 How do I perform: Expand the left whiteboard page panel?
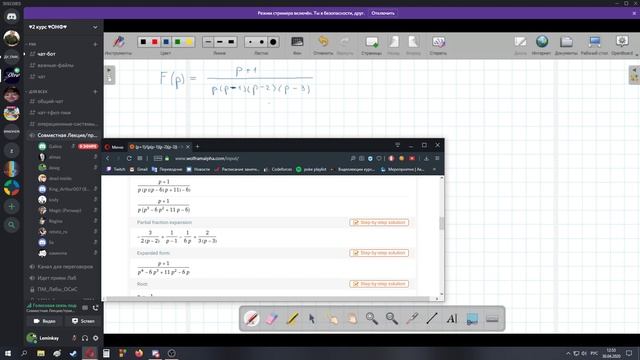point(109,75)
